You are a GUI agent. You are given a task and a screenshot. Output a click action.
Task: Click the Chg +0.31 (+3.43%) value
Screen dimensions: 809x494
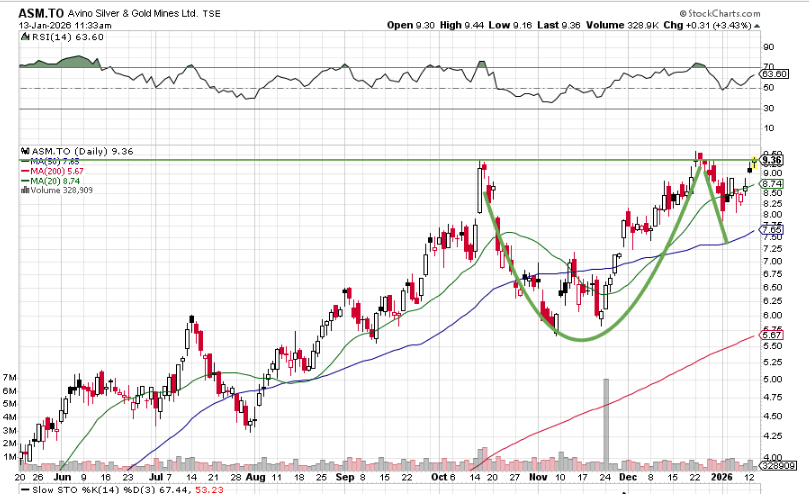(707, 25)
